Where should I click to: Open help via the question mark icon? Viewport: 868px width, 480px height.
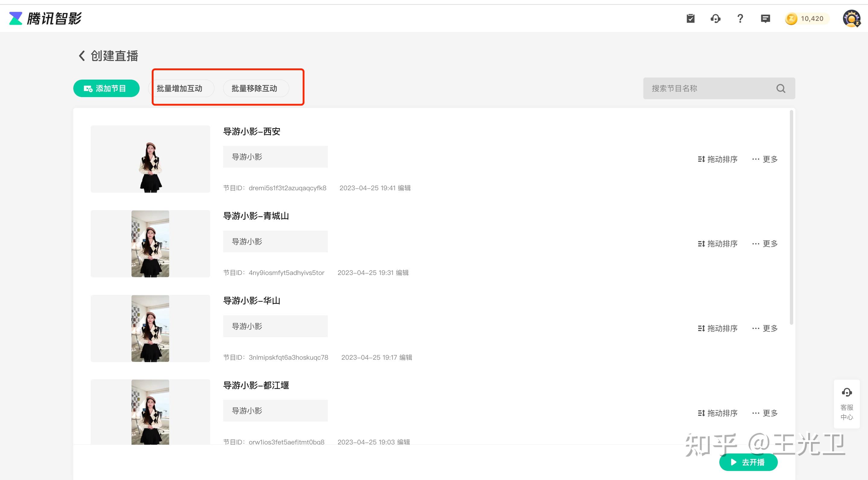pos(740,18)
